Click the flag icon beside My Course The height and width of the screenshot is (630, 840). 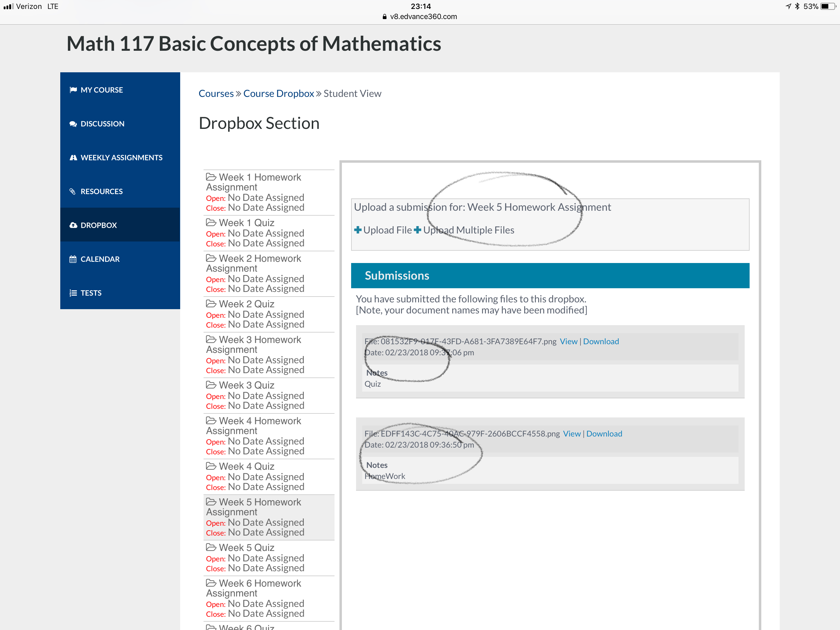(x=73, y=90)
